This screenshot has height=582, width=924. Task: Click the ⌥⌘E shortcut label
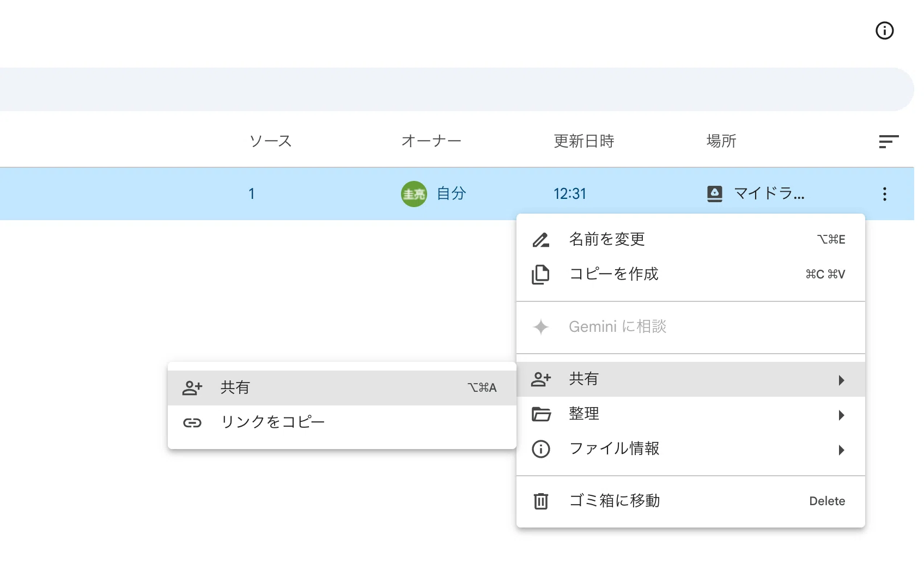click(x=831, y=239)
